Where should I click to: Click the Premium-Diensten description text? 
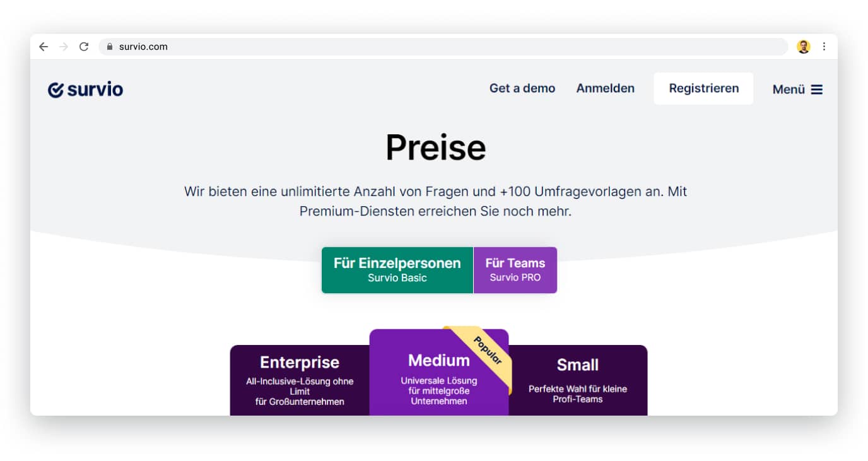tap(435, 211)
